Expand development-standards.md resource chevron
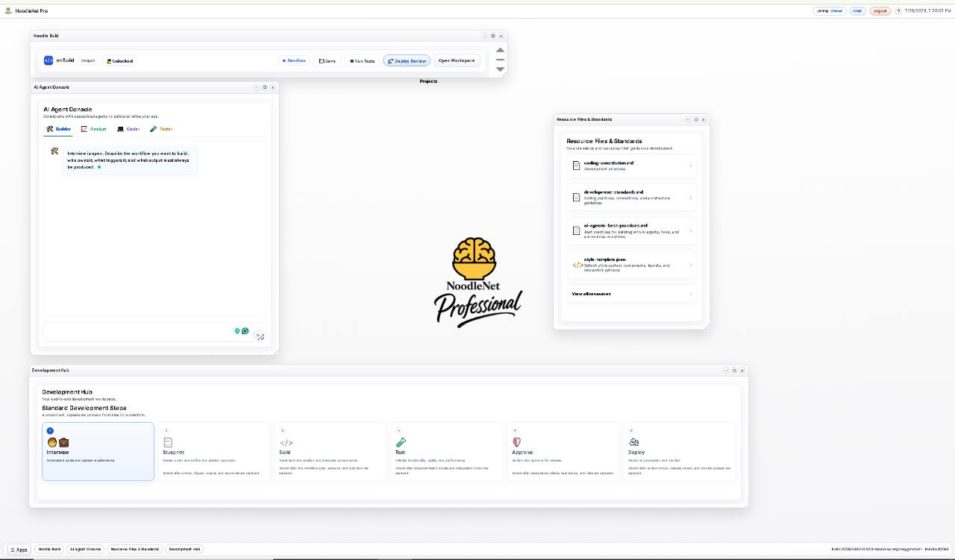 coord(690,198)
